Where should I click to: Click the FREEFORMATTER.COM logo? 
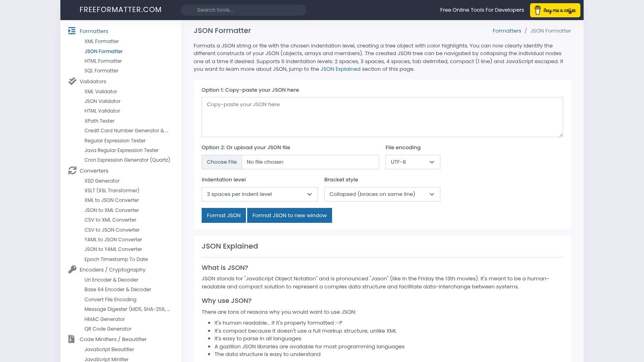click(x=120, y=10)
